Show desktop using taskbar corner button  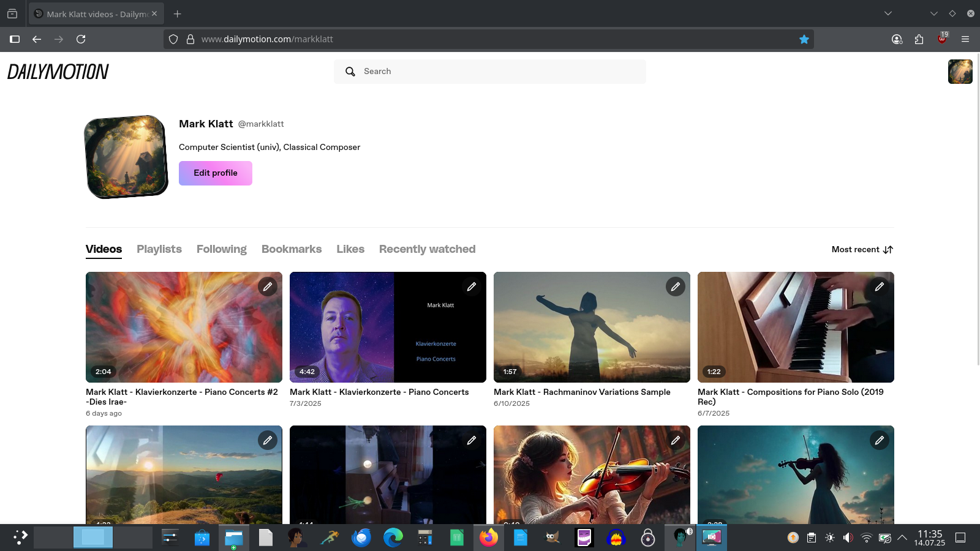coord(960,538)
